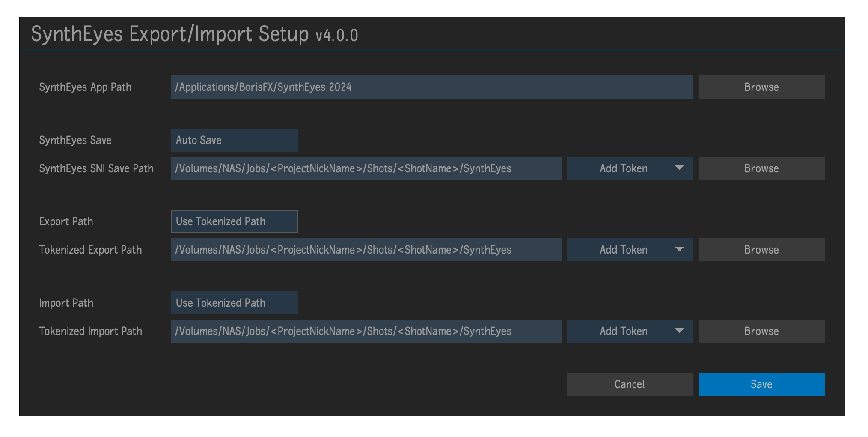Edit the SynthEyes App Path field
Viewport: 868px width, 437px height.
click(431, 87)
